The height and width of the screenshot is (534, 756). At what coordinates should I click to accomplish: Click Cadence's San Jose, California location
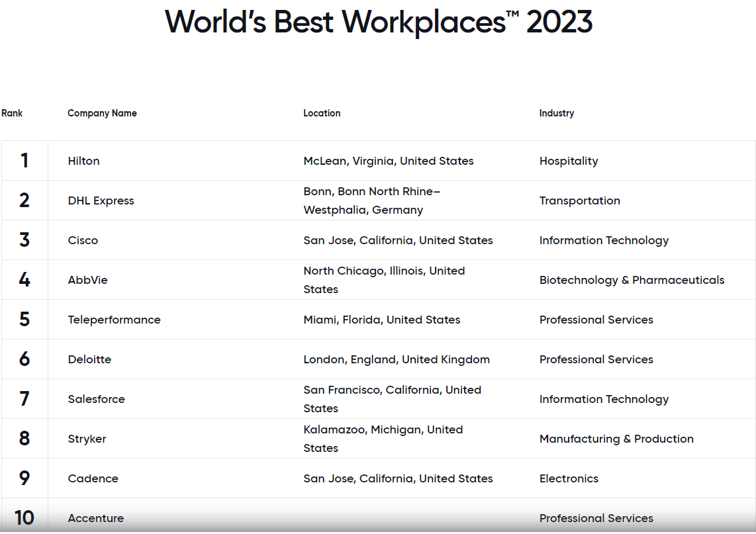coord(399,478)
